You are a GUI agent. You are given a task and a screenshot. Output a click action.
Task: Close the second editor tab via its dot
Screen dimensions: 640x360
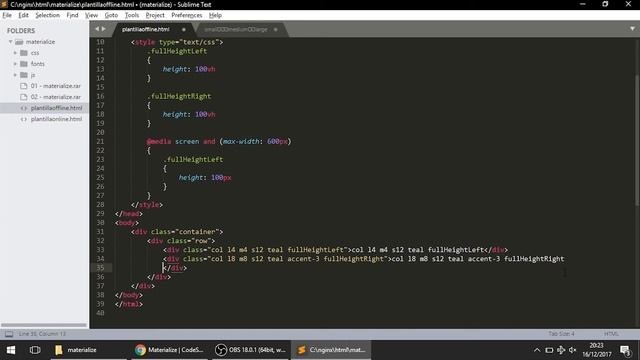click(276, 29)
